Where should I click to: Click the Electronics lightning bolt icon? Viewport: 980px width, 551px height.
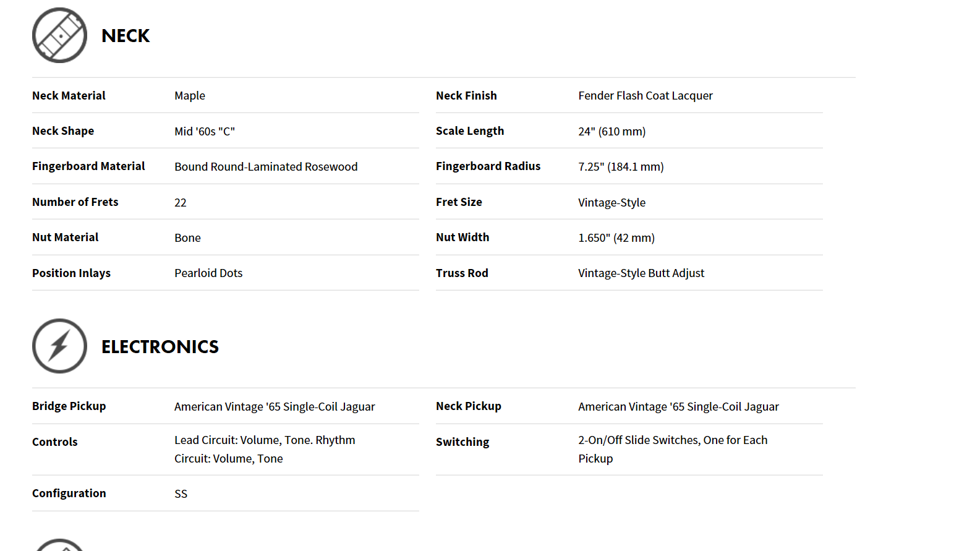tap(59, 346)
